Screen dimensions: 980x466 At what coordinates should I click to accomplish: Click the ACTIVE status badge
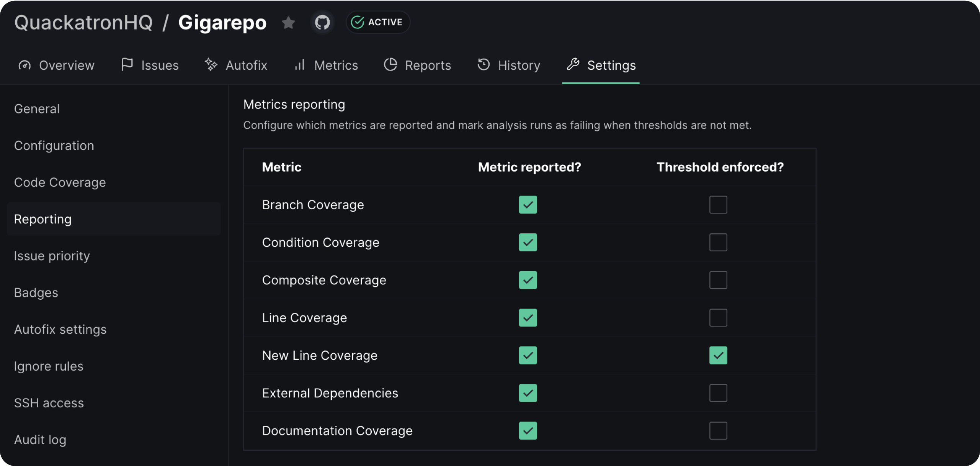377,22
